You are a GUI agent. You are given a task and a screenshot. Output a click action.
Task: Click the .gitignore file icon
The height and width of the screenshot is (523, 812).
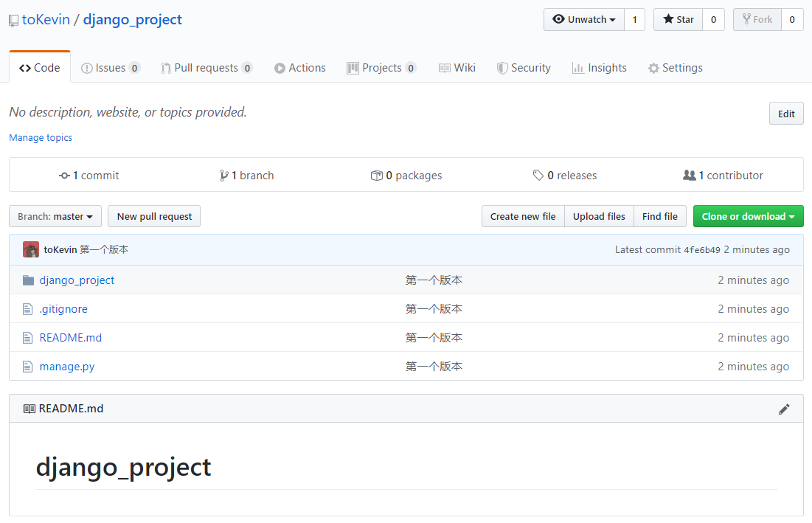pyautogui.click(x=28, y=309)
